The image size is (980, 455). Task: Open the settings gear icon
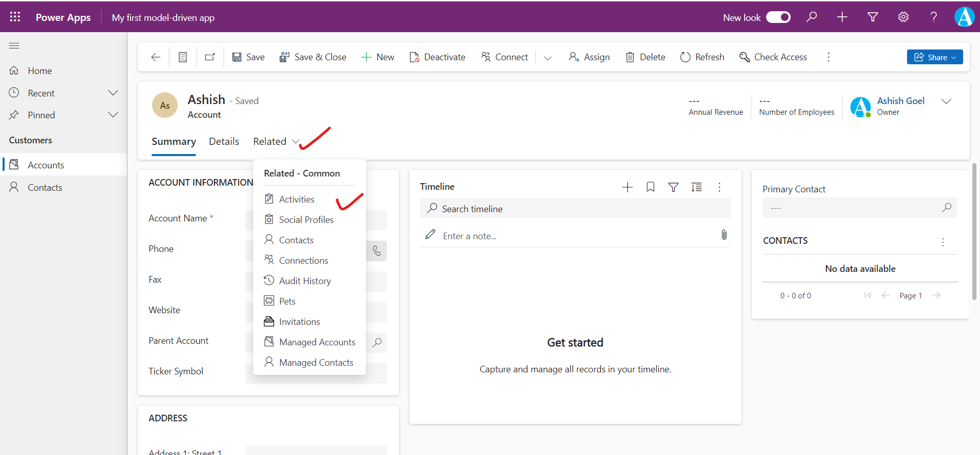pos(903,17)
